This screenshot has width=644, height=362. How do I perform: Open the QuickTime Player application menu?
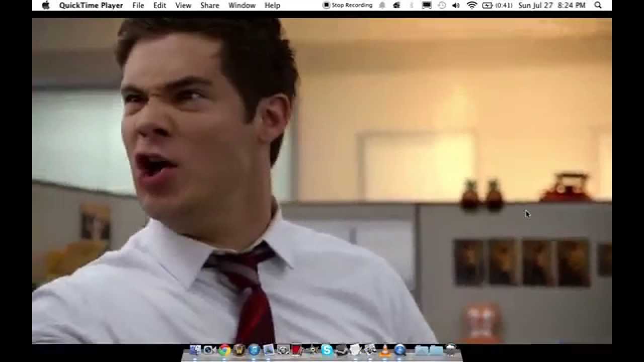tap(91, 5)
